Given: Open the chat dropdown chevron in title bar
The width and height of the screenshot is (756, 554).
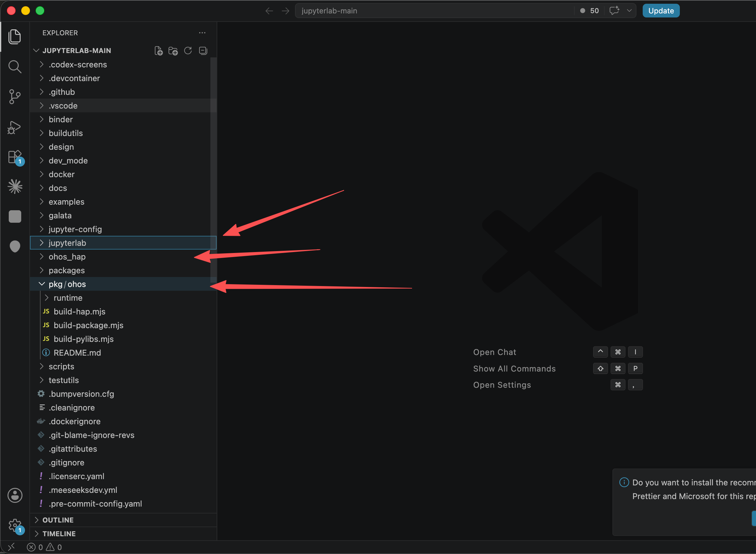Looking at the screenshot, I should [x=629, y=11].
